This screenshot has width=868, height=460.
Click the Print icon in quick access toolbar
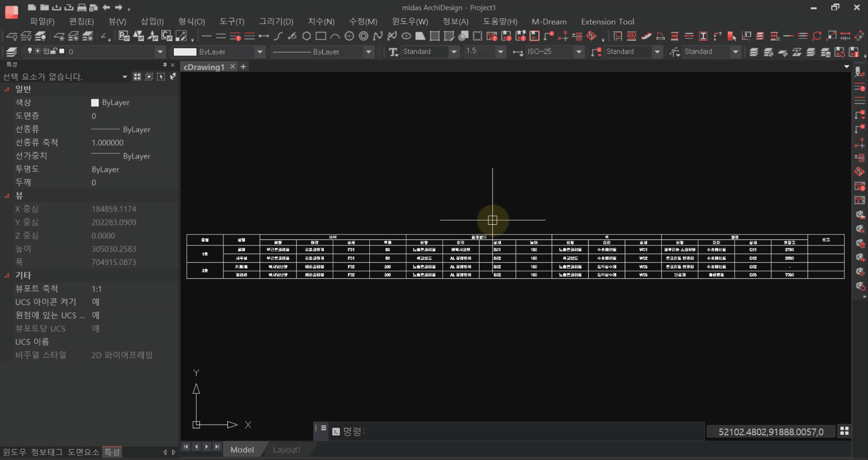[82, 7]
